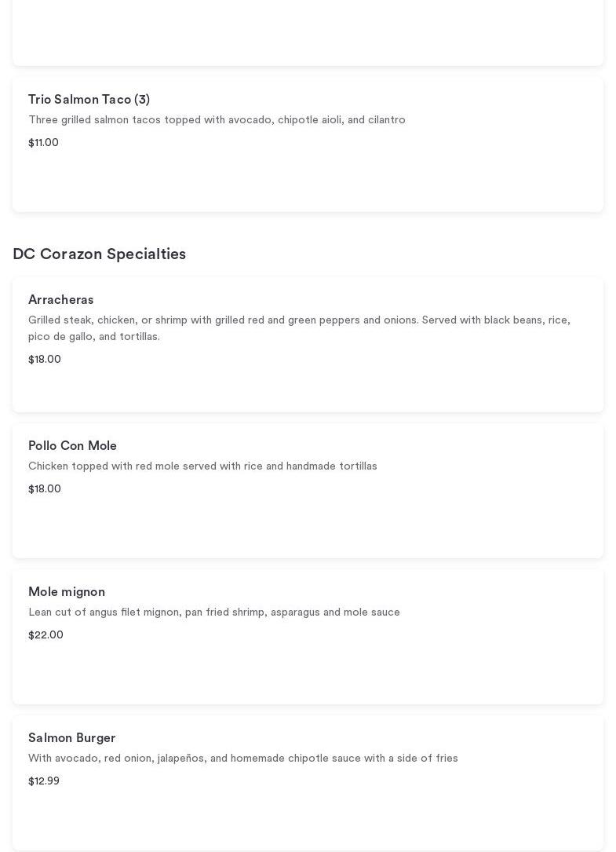The width and height of the screenshot is (616, 852).
Task: Open the Arracheras menu item
Action: (60, 300)
